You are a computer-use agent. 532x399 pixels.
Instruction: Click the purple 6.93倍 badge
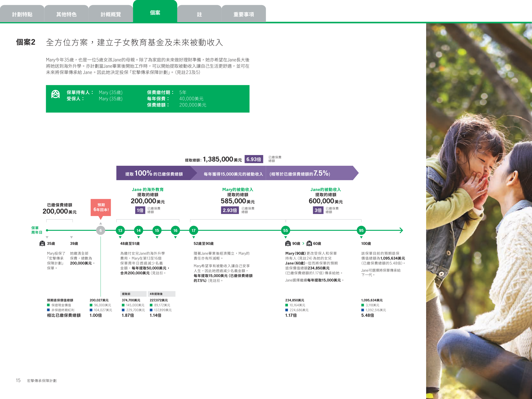254,159
